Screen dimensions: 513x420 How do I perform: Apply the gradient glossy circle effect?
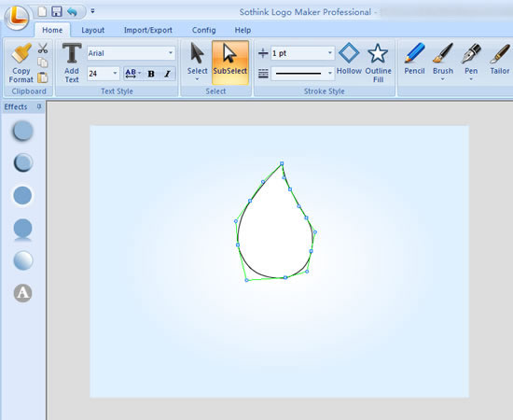(x=23, y=260)
